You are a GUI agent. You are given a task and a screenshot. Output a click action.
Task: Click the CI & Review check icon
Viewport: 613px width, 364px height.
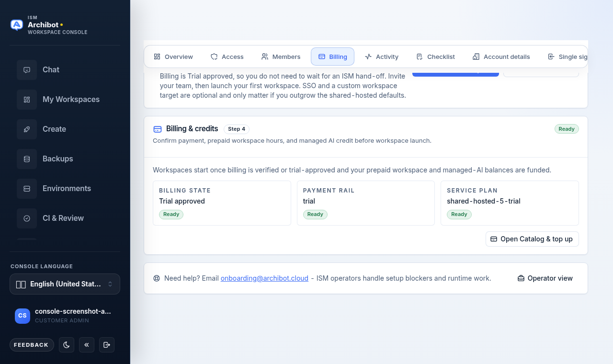click(27, 218)
